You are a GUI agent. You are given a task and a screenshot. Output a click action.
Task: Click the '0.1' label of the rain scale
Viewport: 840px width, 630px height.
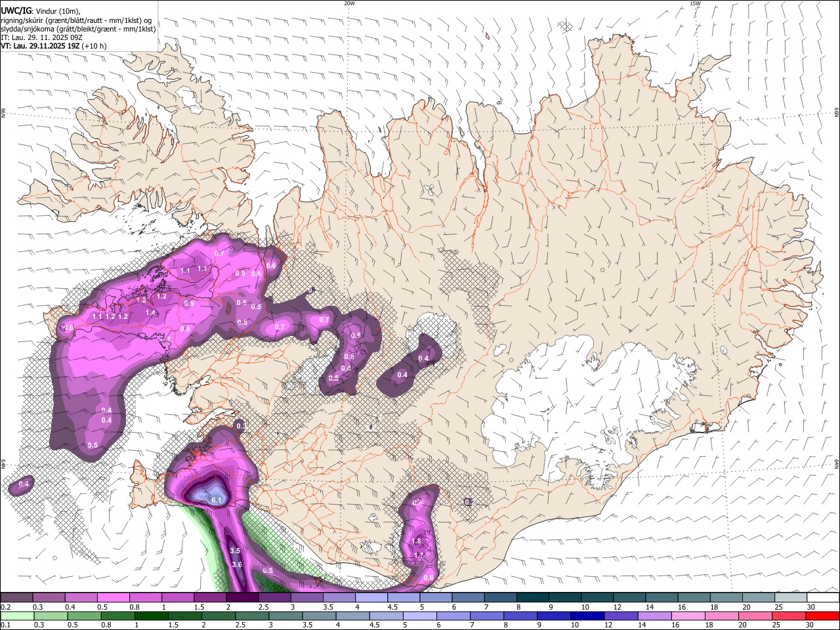click(5, 625)
